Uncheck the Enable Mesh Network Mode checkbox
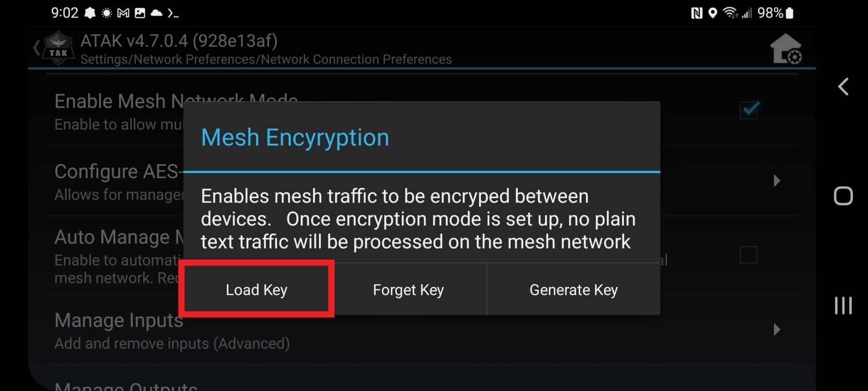The image size is (868, 391). (748, 110)
